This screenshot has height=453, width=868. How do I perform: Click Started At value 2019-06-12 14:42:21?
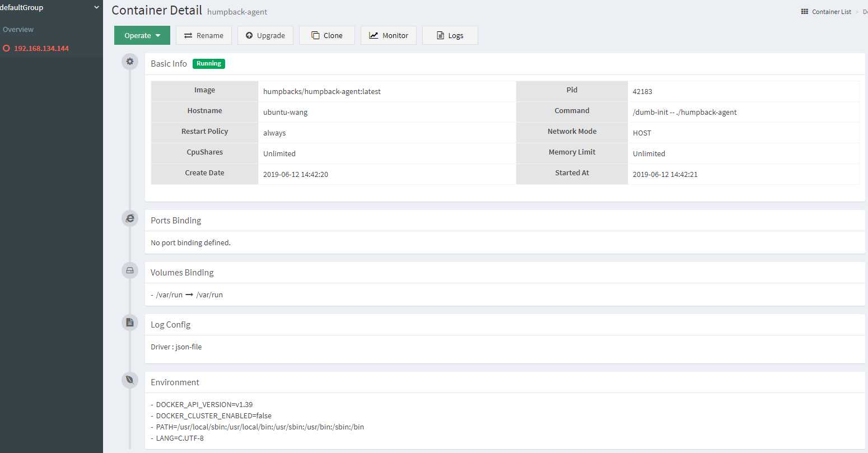665,174
